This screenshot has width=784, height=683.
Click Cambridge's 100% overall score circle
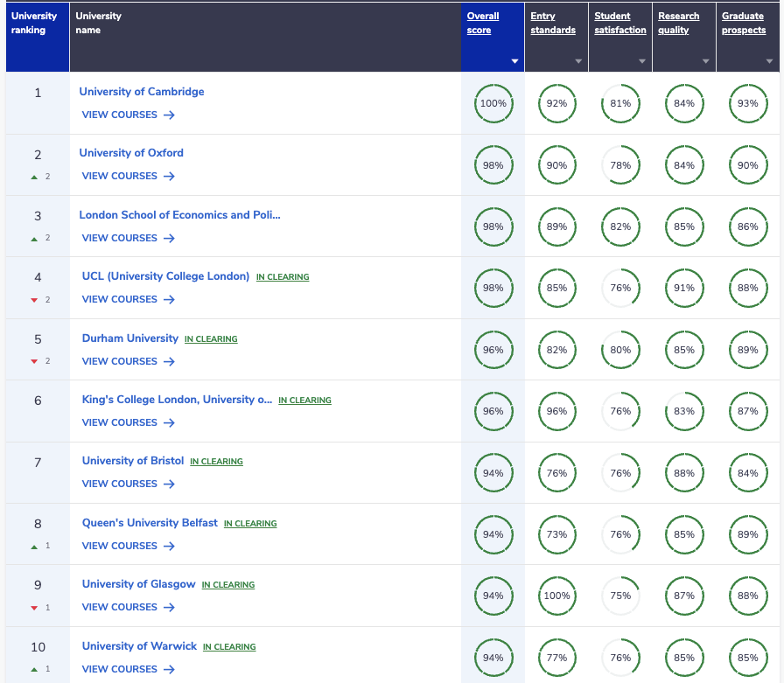tap(493, 103)
